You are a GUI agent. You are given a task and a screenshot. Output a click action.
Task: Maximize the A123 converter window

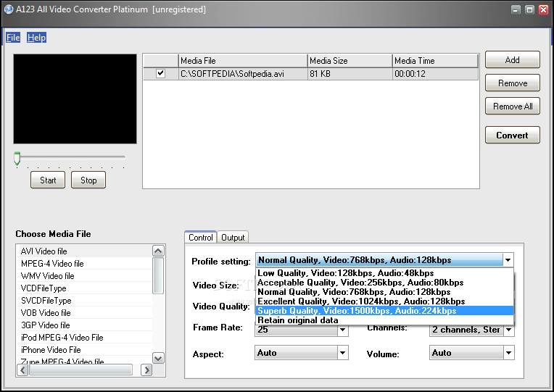tap(529, 9)
